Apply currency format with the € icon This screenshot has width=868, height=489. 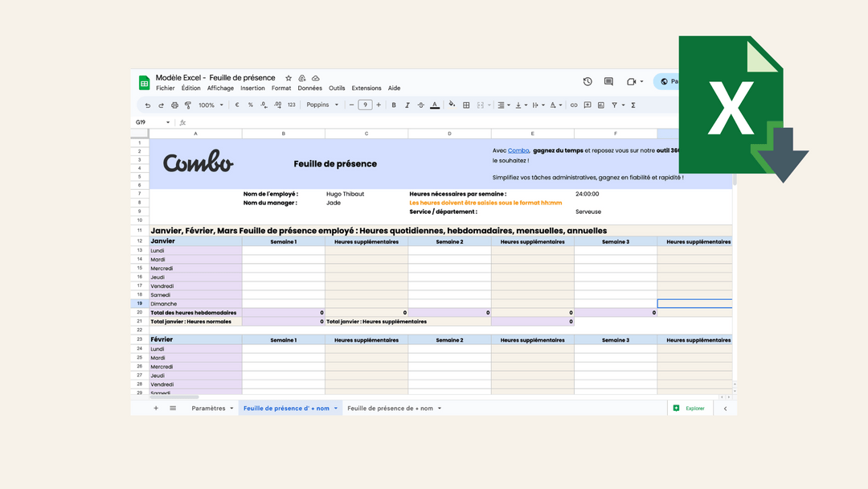click(x=237, y=105)
